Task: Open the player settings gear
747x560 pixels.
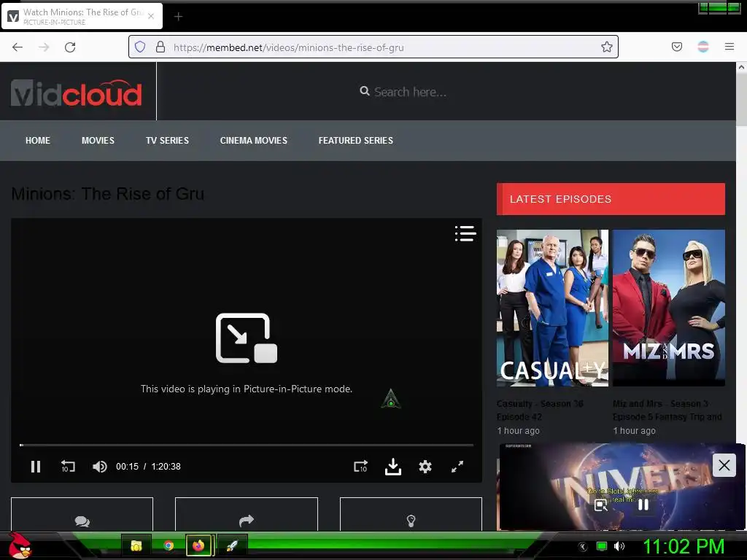Action: click(x=425, y=467)
